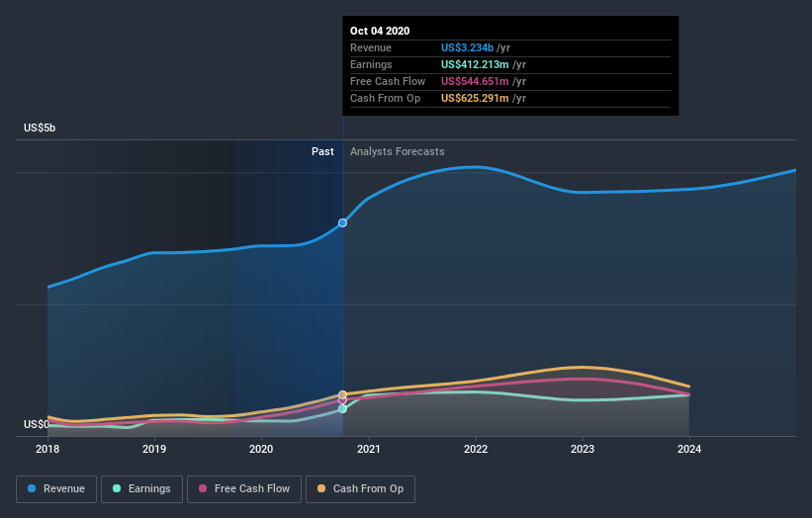Click the US$3.234b revenue value in tooltip
This screenshot has width=812, height=518.
tap(467, 47)
